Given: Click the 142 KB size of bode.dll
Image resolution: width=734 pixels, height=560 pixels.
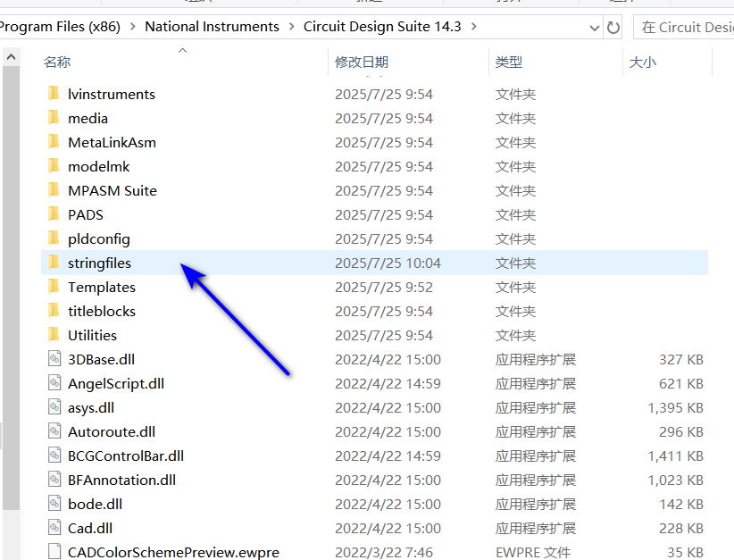Looking at the screenshot, I should (681, 505).
